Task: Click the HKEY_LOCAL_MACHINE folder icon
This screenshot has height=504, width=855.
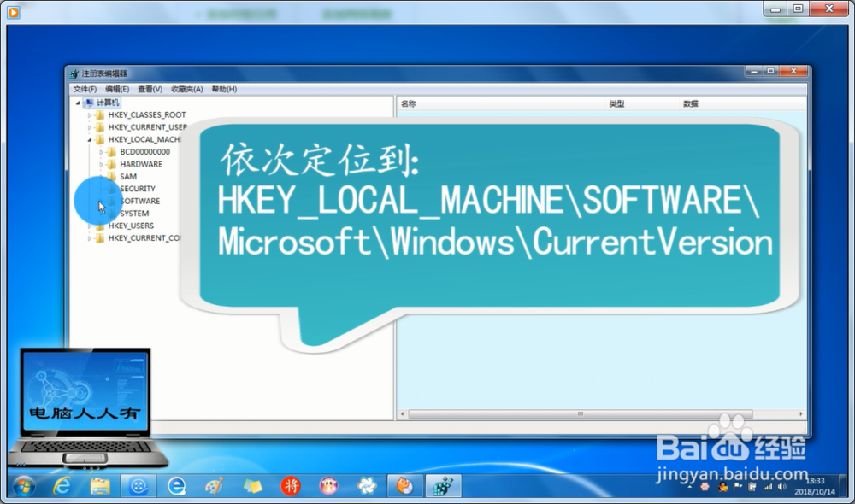Action: [100, 139]
